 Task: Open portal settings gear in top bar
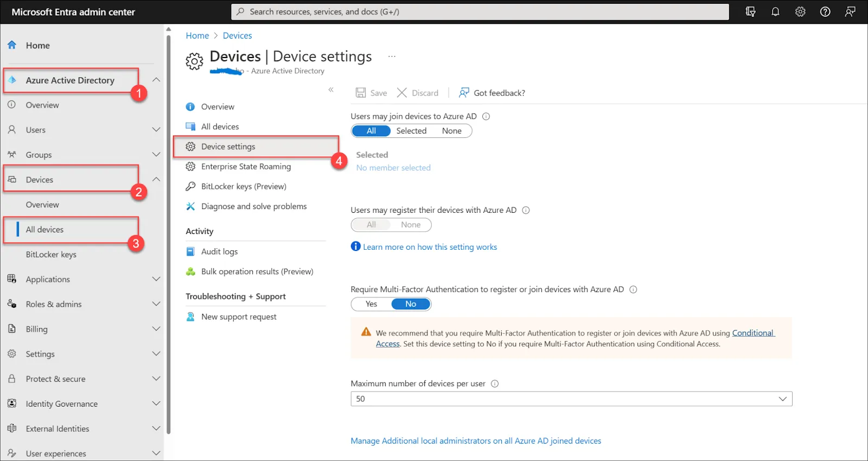click(800, 11)
